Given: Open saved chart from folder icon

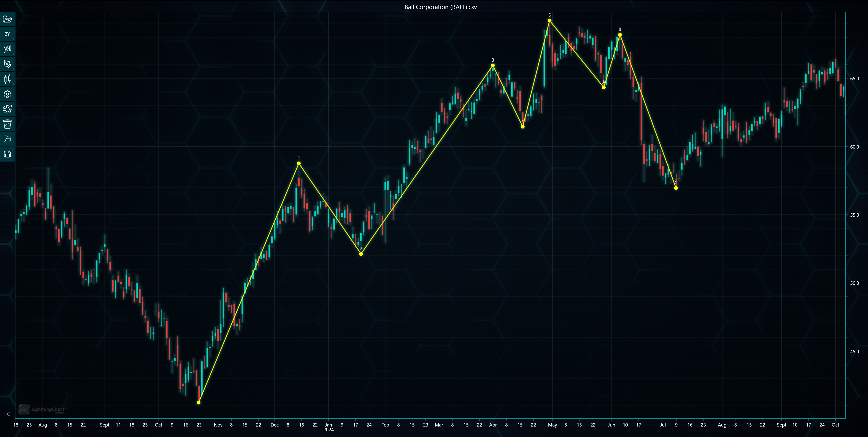Looking at the screenshot, I should point(8,139).
